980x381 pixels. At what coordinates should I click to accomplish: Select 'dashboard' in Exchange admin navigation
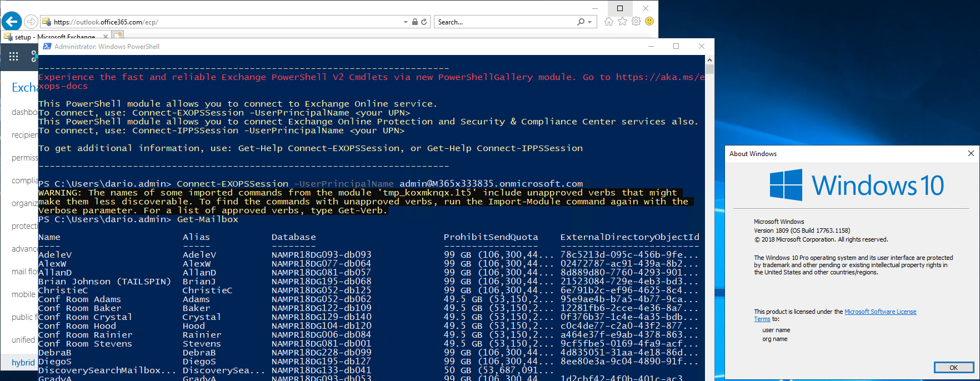(x=24, y=112)
